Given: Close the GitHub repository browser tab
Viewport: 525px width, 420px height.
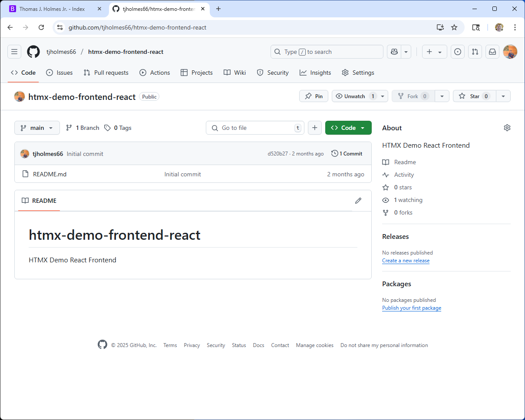Looking at the screenshot, I should [203, 9].
